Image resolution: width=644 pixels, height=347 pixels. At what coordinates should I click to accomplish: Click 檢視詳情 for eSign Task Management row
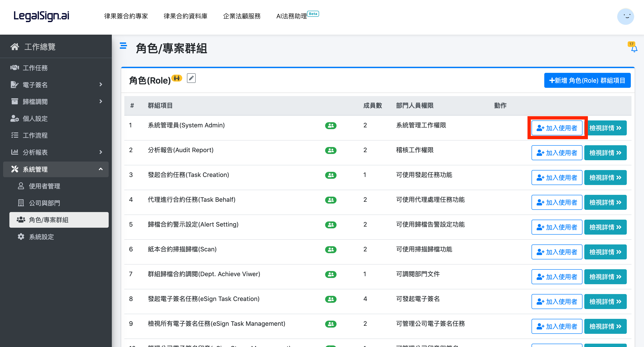pos(605,326)
